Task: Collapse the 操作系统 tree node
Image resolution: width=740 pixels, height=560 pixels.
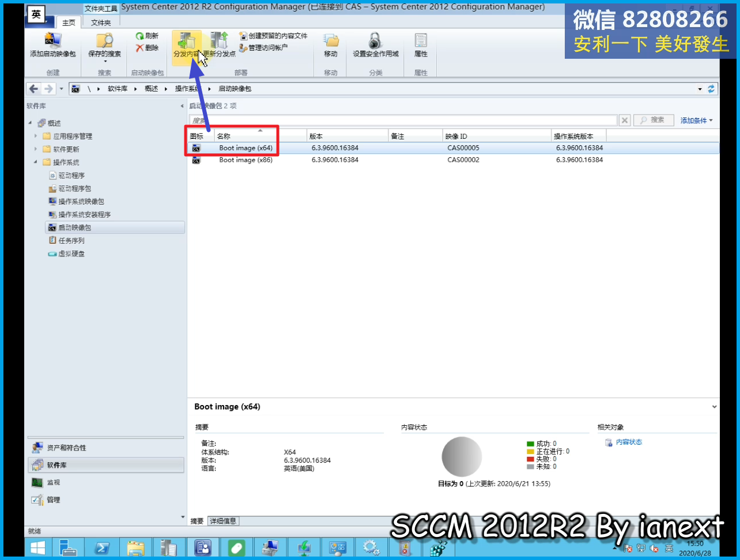Action: point(36,162)
